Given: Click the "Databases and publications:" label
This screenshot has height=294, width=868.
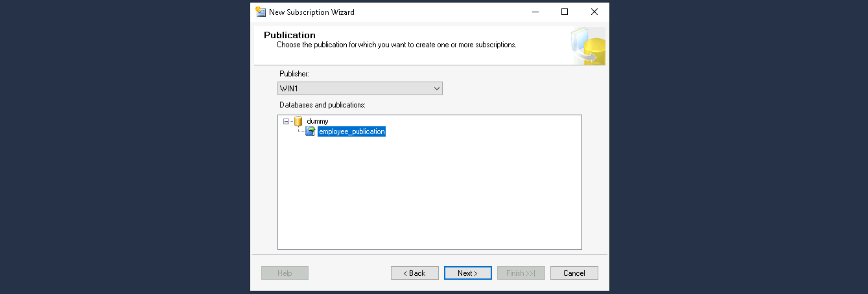Looking at the screenshot, I should pyautogui.click(x=322, y=104).
